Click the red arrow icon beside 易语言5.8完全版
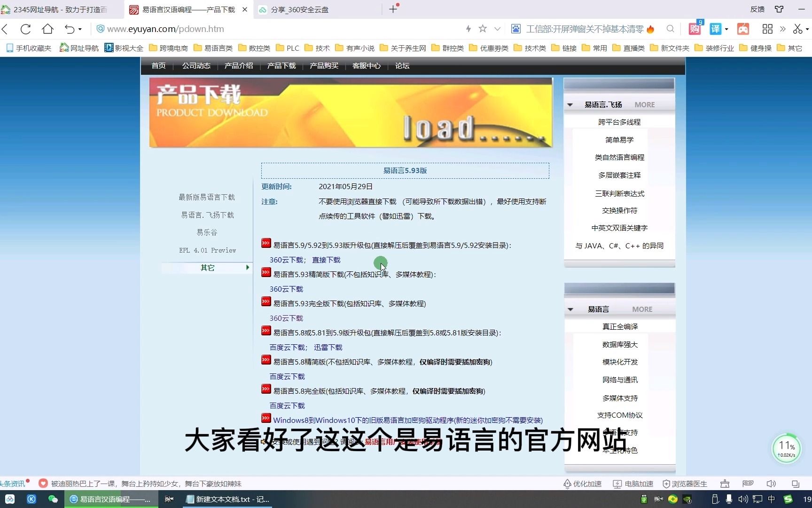Image resolution: width=812 pixels, height=508 pixels. point(266,389)
